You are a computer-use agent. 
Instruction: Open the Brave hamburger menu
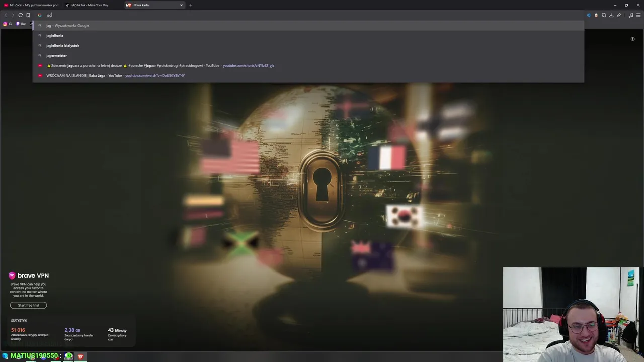(x=638, y=15)
